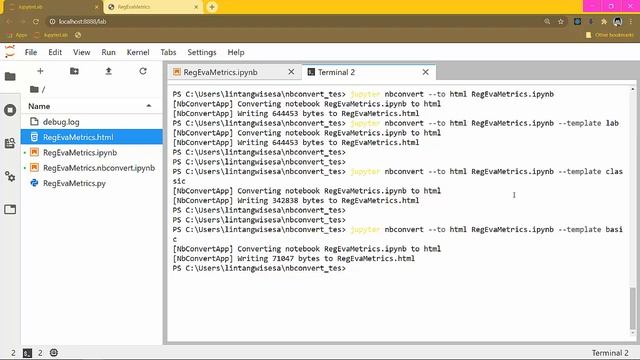Click the last terminal prompt line
The width and height of the screenshot is (640, 360).
coord(259,268)
